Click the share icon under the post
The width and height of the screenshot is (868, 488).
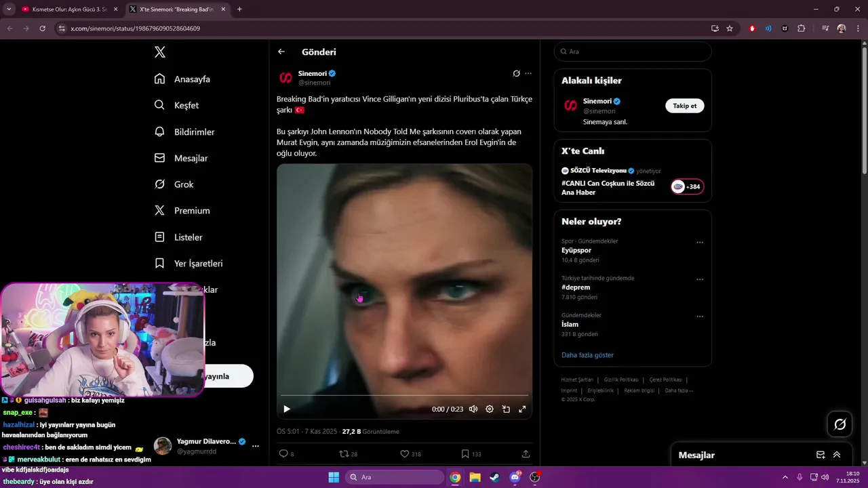point(526,454)
